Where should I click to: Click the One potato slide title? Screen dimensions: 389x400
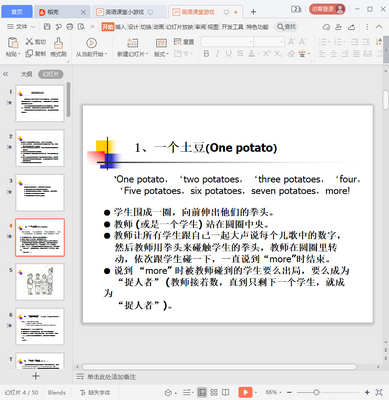tap(206, 148)
